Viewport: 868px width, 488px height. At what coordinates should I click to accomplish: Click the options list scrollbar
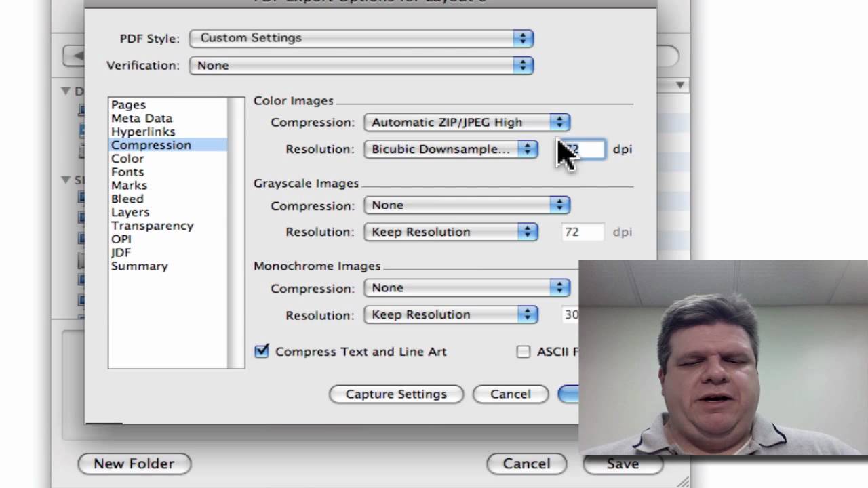(x=236, y=232)
